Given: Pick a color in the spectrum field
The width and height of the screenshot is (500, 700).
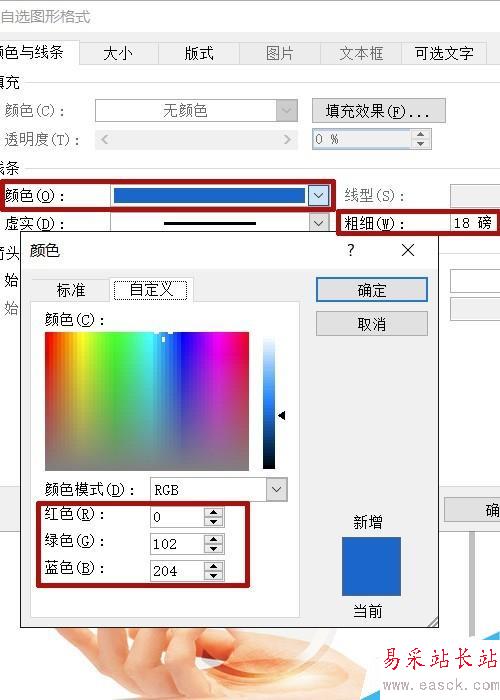Looking at the screenshot, I should pyautogui.click(x=147, y=401).
